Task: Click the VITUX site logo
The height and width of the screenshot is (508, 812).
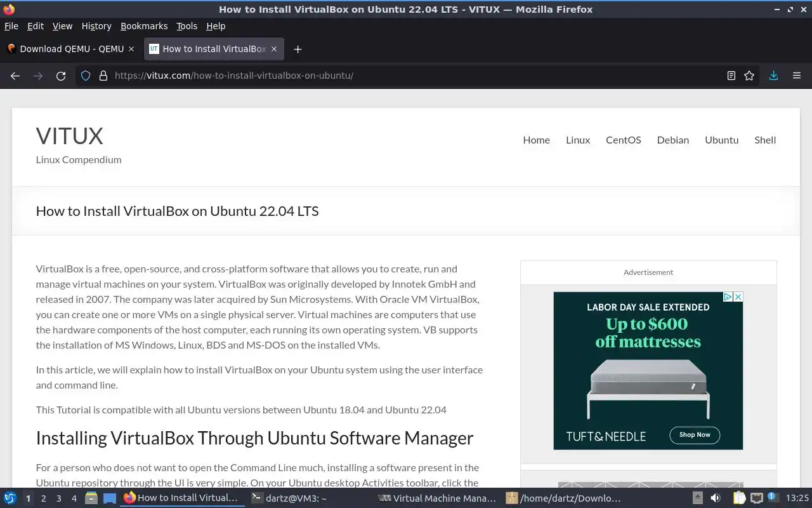Action: pos(69,136)
